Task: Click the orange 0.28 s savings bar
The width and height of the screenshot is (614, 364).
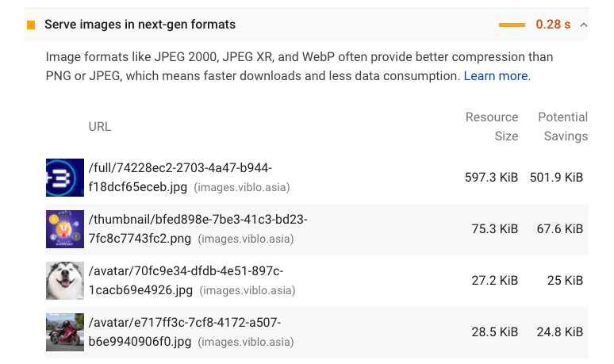Action: (x=512, y=25)
